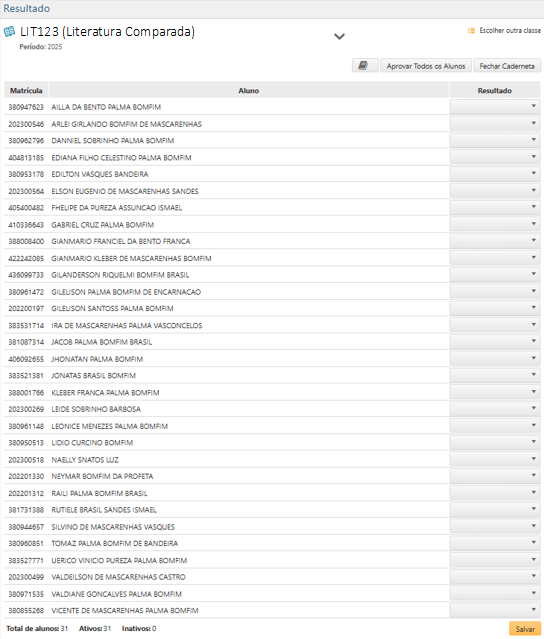Click student name JACOB PALMA BOMFIM BRASIL

[101, 342]
